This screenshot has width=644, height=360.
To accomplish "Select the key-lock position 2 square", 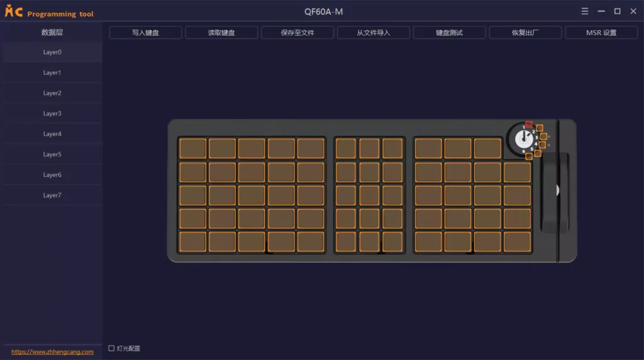I will point(540,128).
